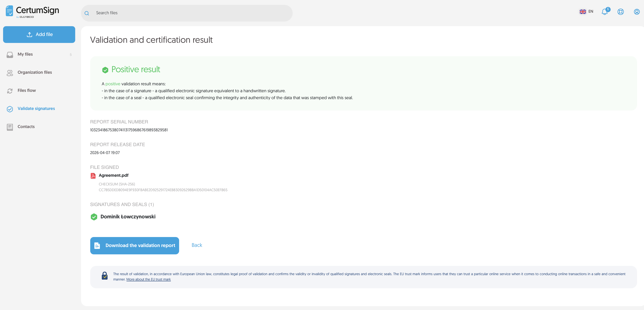Click the CertumSign logo
Viewport: 644px width, 310px height.
point(33,12)
